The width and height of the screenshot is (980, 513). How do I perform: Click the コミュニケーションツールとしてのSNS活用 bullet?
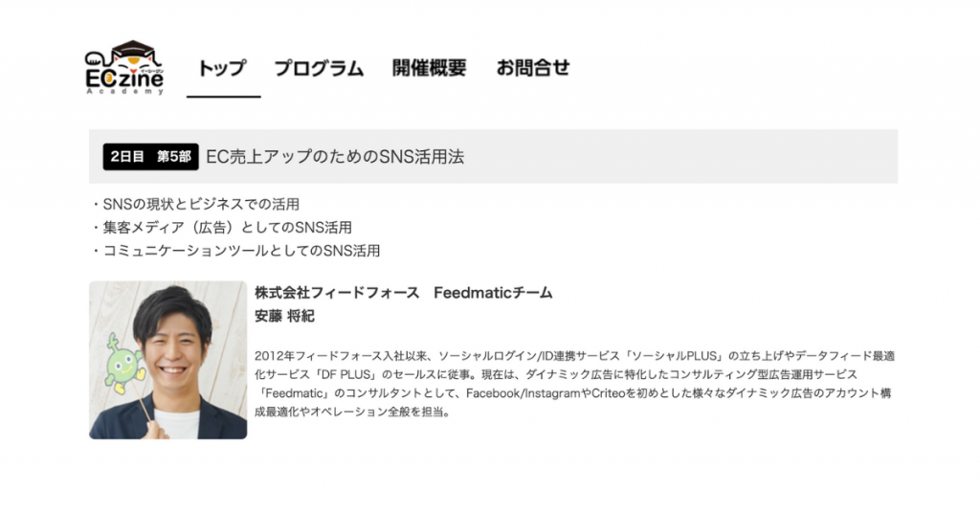pos(235,251)
